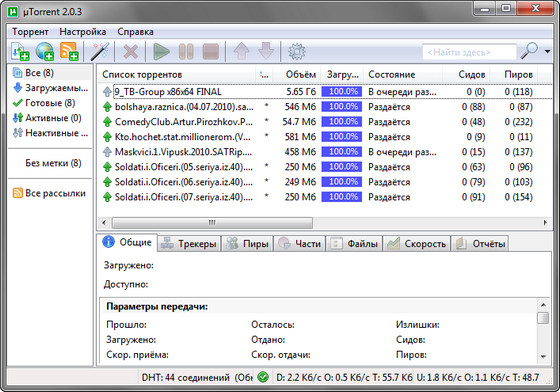Click green seeding icon of bolshaya.raznica

(107, 107)
